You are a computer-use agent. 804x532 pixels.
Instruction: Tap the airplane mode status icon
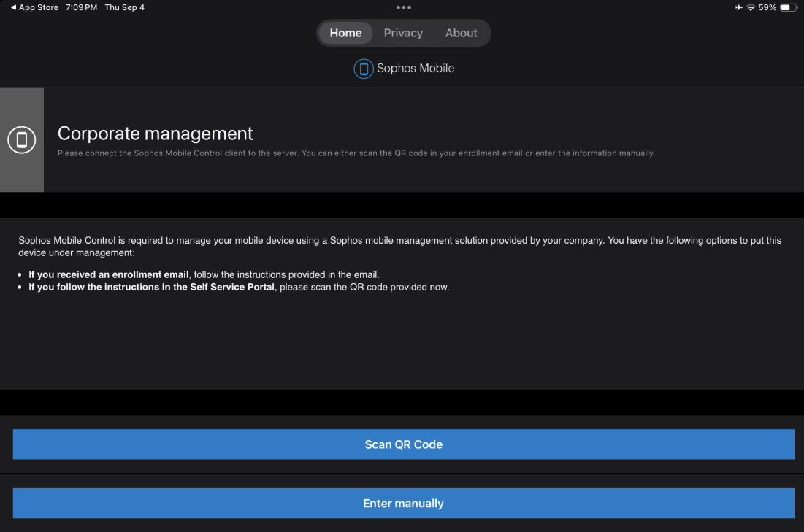click(x=739, y=7)
